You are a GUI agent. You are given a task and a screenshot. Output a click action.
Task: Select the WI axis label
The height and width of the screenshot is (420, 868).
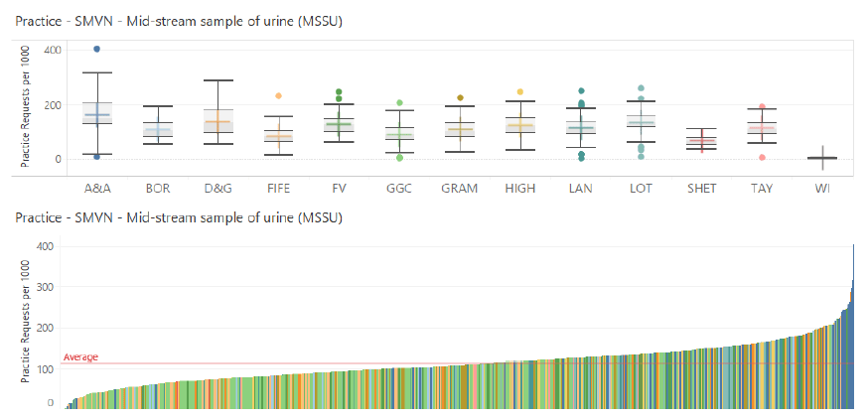[x=822, y=189]
